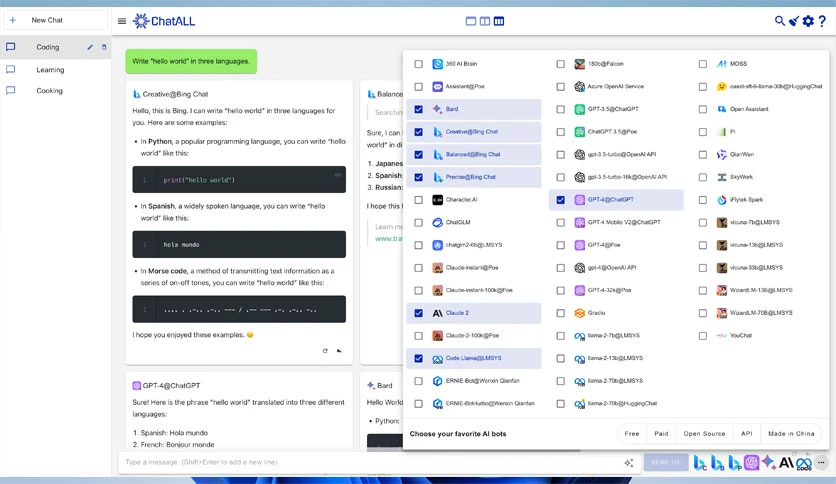This screenshot has width=836, height=484.
Task: Check the MOSS checkbox
Action: pyautogui.click(x=703, y=64)
